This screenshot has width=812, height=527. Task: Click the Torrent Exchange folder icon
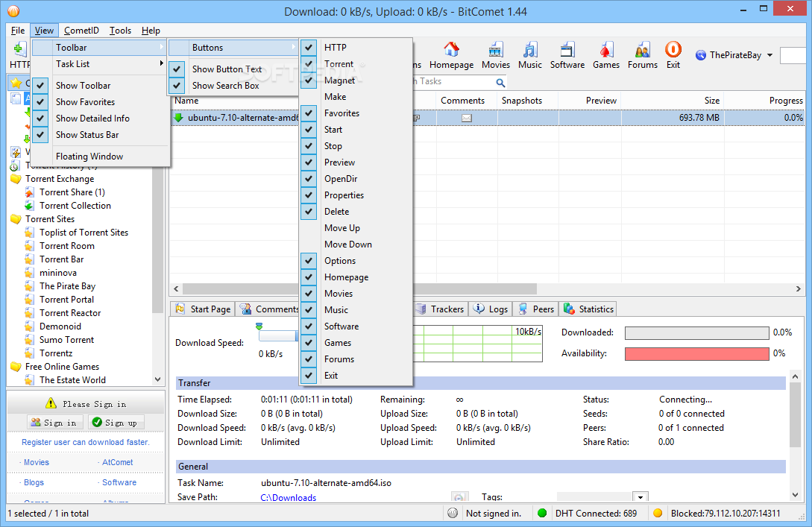click(x=16, y=179)
